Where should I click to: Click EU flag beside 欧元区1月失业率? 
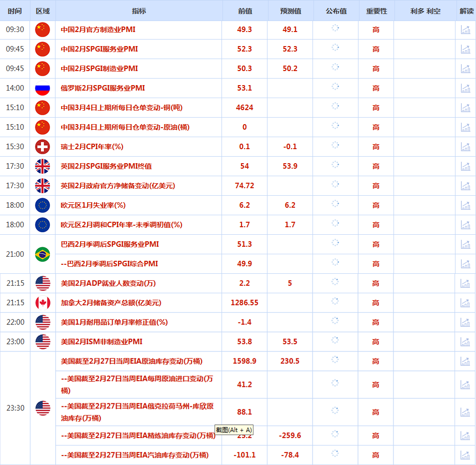(x=42, y=205)
